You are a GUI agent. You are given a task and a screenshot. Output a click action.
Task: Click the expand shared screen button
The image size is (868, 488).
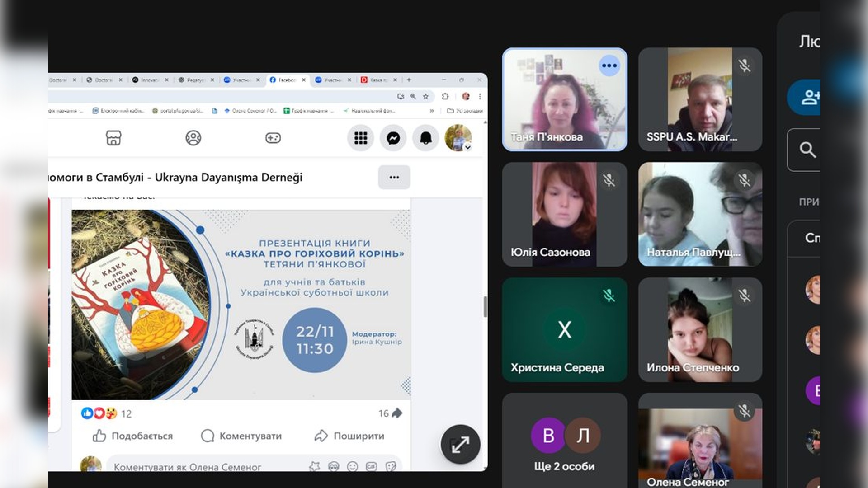[460, 445]
